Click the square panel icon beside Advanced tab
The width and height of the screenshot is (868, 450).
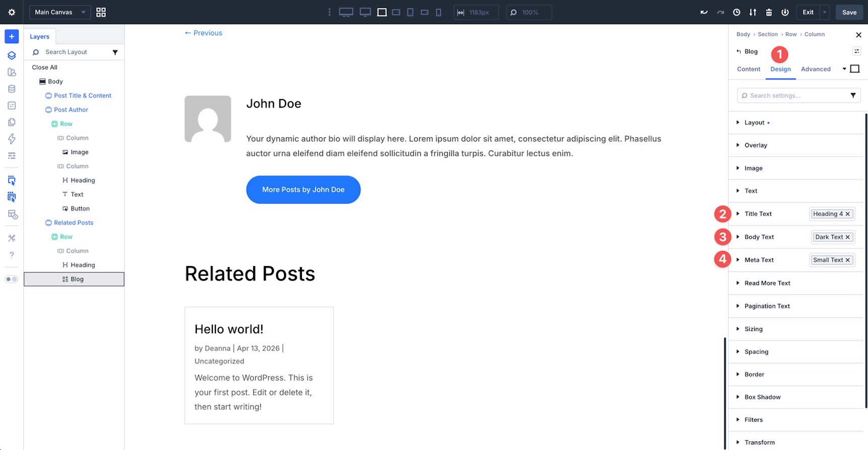[x=855, y=69]
